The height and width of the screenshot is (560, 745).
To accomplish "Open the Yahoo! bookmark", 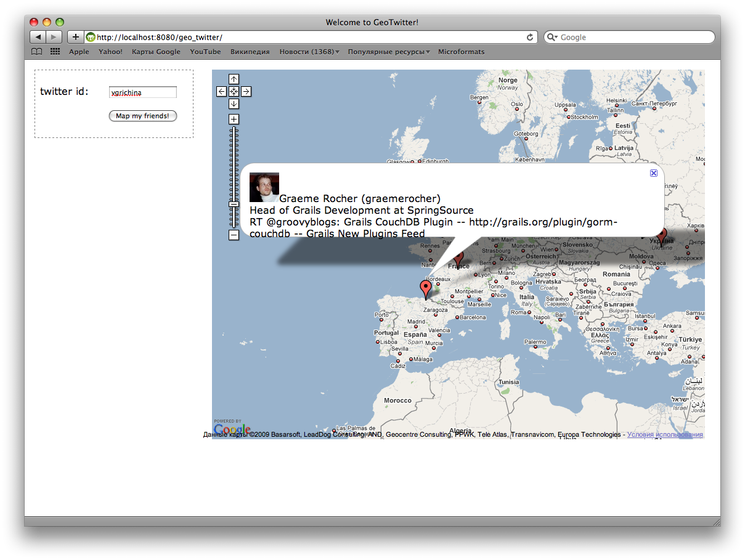I will tap(110, 52).
